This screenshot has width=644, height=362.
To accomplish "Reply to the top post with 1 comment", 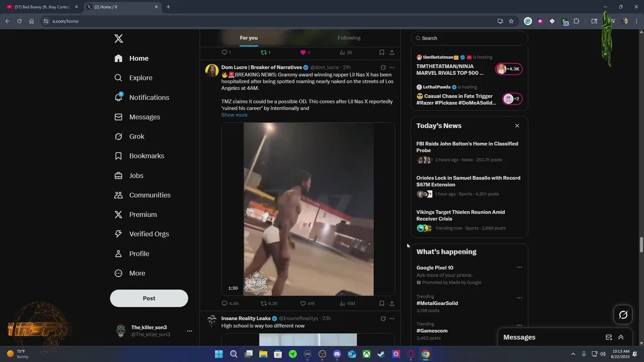I will pos(226,52).
